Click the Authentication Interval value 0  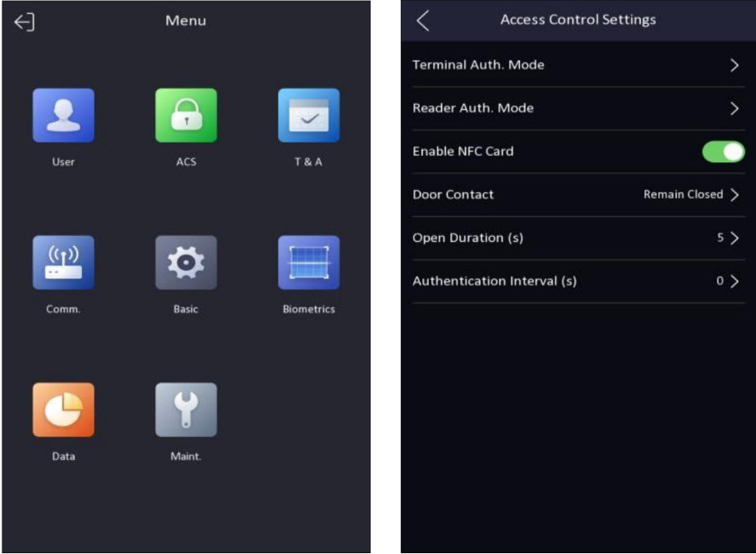tap(720, 281)
